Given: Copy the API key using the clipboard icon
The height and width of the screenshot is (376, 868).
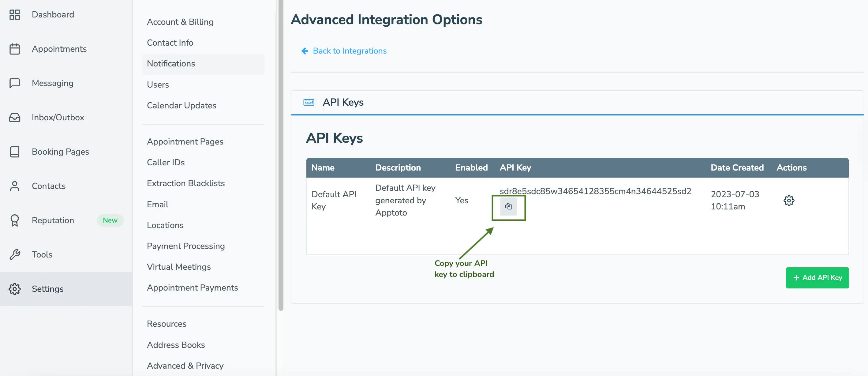Looking at the screenshot, I should (508, 206).
